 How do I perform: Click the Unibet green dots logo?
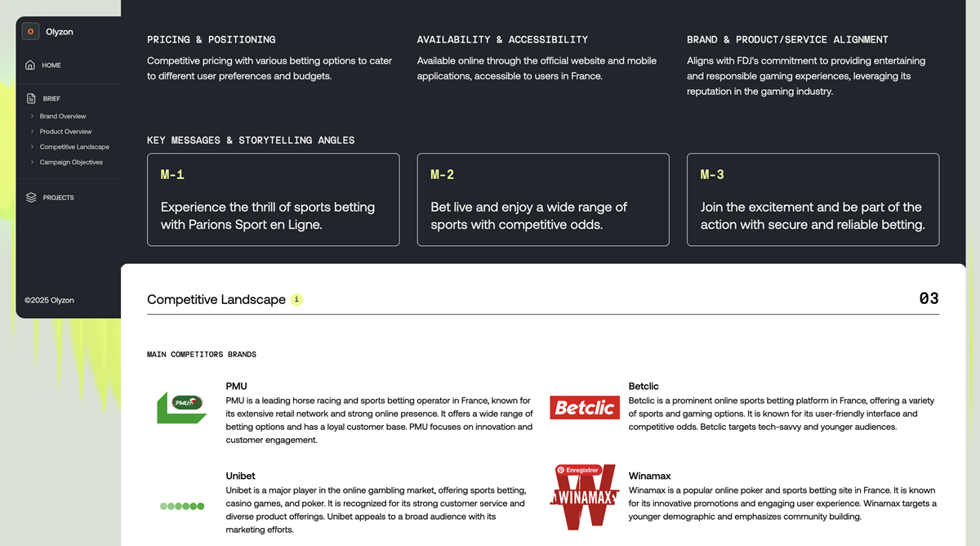(x=182, y=506)
